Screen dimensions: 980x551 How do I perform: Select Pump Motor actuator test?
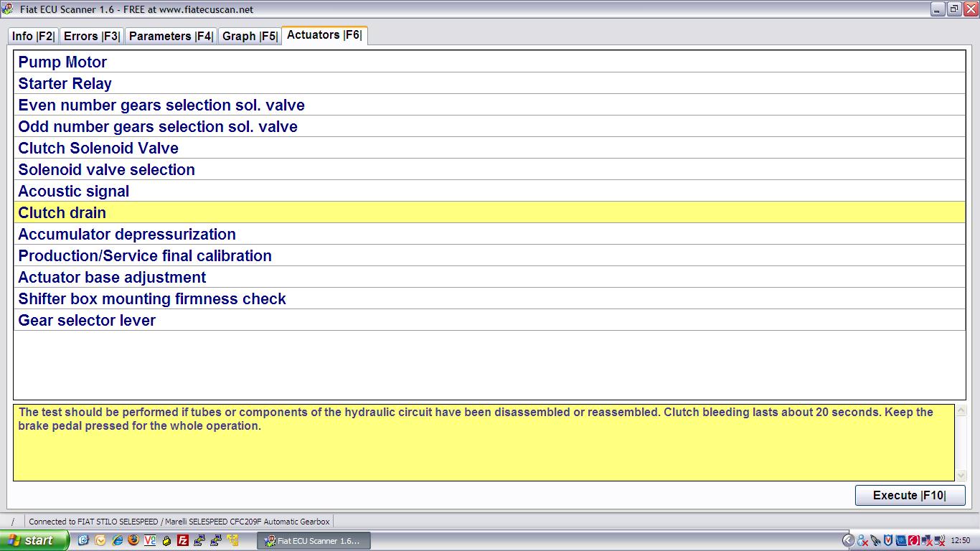489,62
